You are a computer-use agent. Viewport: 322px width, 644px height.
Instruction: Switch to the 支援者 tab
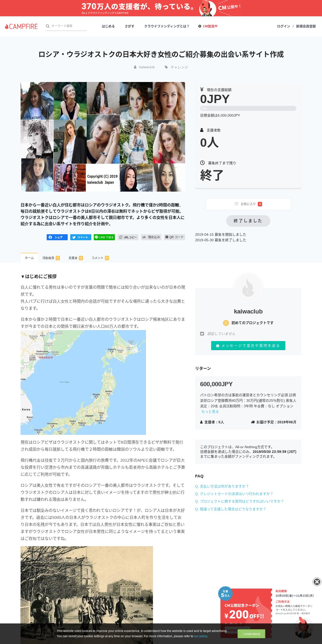click(x=75, y=258)
